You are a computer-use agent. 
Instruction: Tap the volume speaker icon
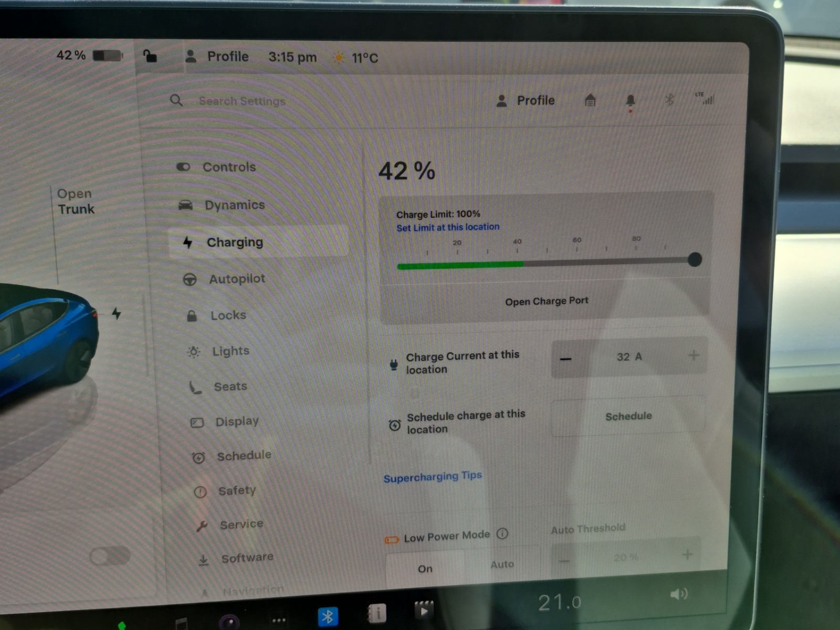(678, 594)
